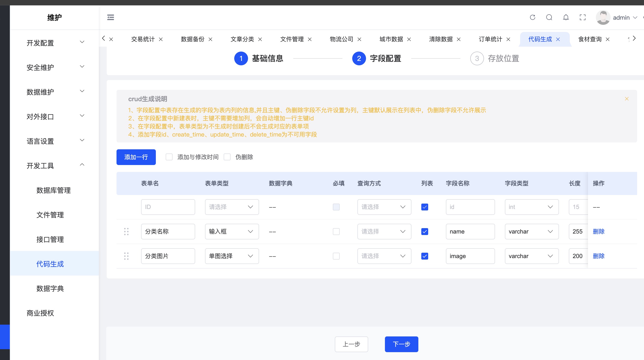644x360 pixels.
Task: Click drag handle of 分类图片 row
Action: (126, 256)
